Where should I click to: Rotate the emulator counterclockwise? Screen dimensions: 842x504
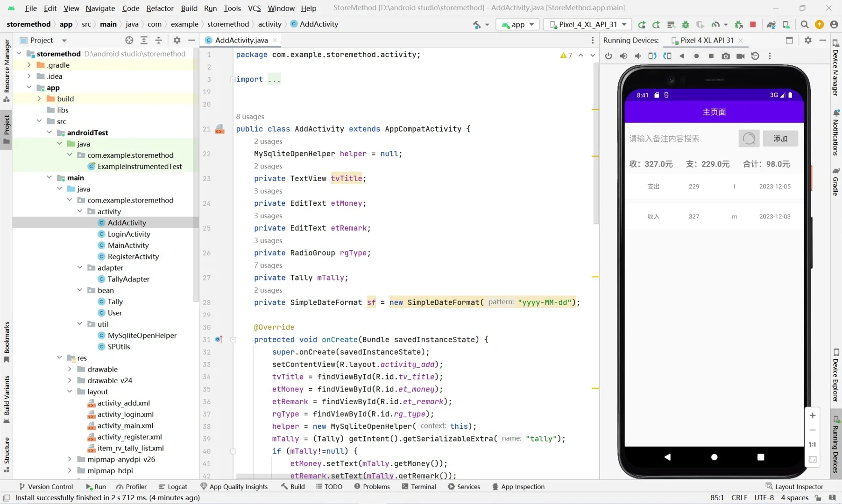[652, 56]
